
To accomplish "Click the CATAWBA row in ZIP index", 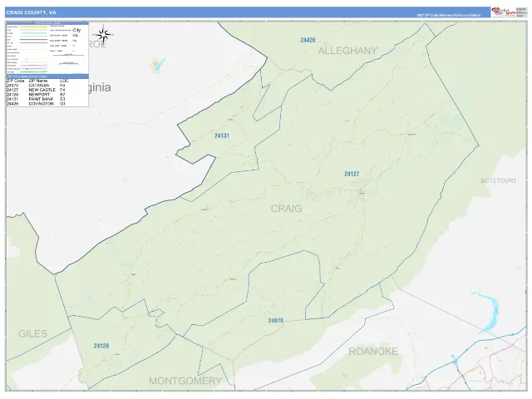I will click(47, 86).
